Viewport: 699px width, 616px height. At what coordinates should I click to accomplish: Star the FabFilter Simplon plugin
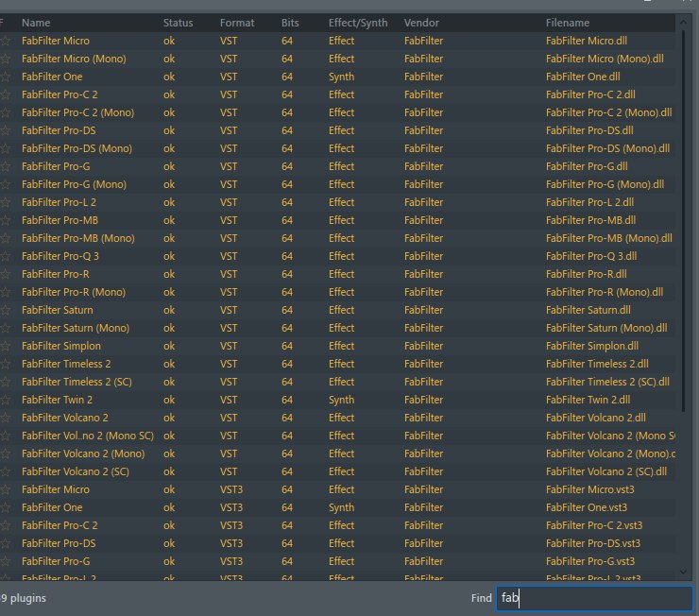5,346
